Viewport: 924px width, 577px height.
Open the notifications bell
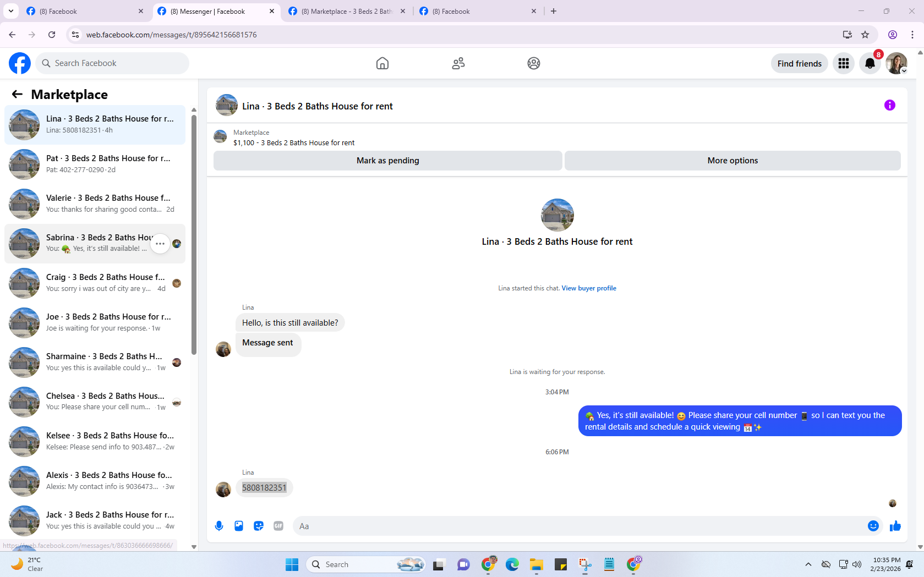[x=870, y=63]
